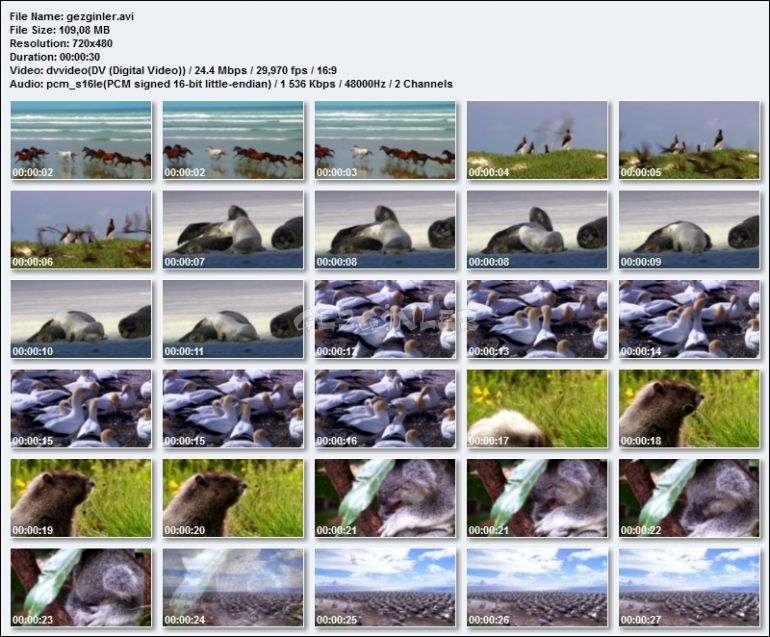Open the cloudy sky frame at 00:00:26
770x637 pixels.
click(537, 587)
